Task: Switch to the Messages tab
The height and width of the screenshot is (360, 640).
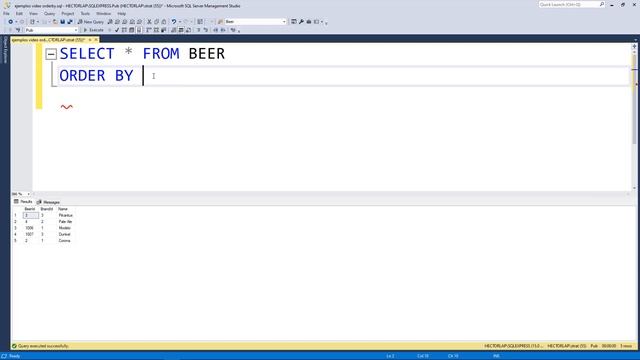Action: click(x=48, y=202)
